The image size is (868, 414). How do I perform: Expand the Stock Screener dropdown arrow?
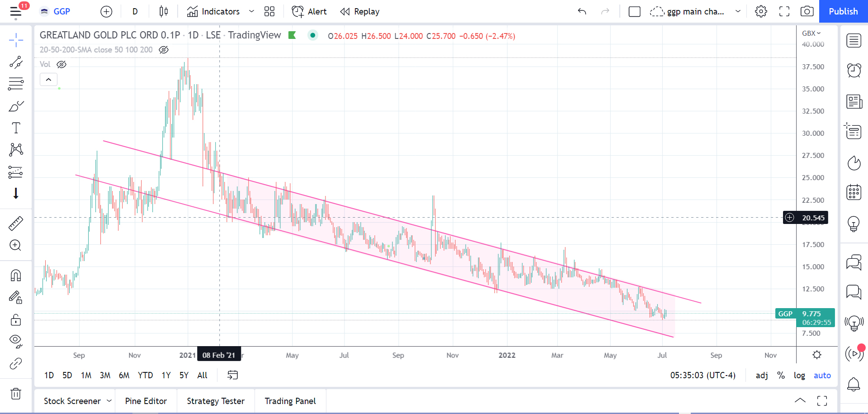tap(109, 401)
